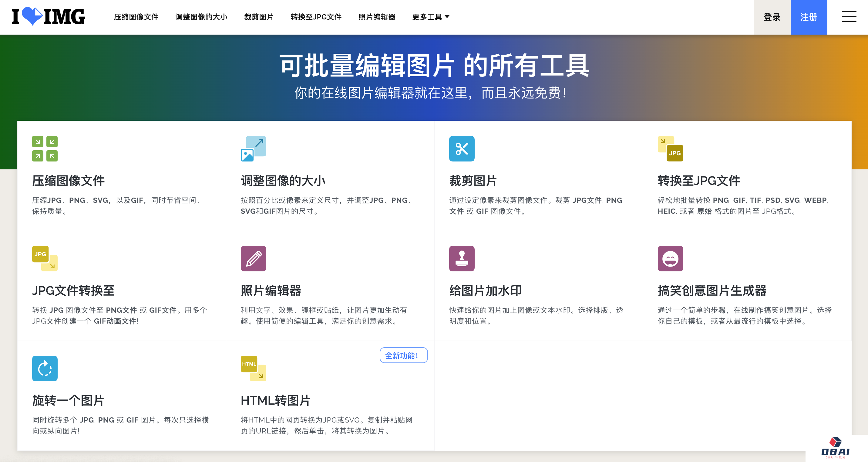Click the green compress image arrows icon

click(45, 149)
